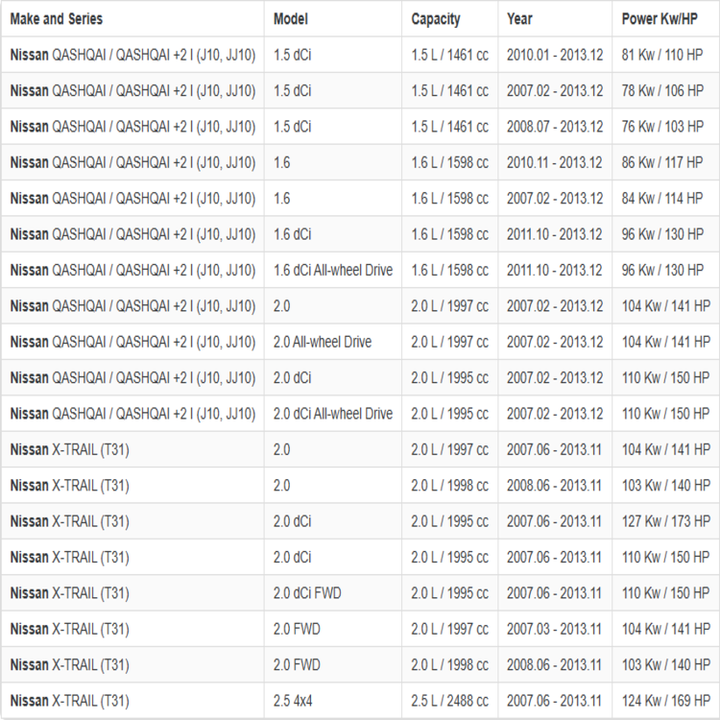Click the Make and Series column header
Screen dimensions: 720x720
(x=56, y=19)
